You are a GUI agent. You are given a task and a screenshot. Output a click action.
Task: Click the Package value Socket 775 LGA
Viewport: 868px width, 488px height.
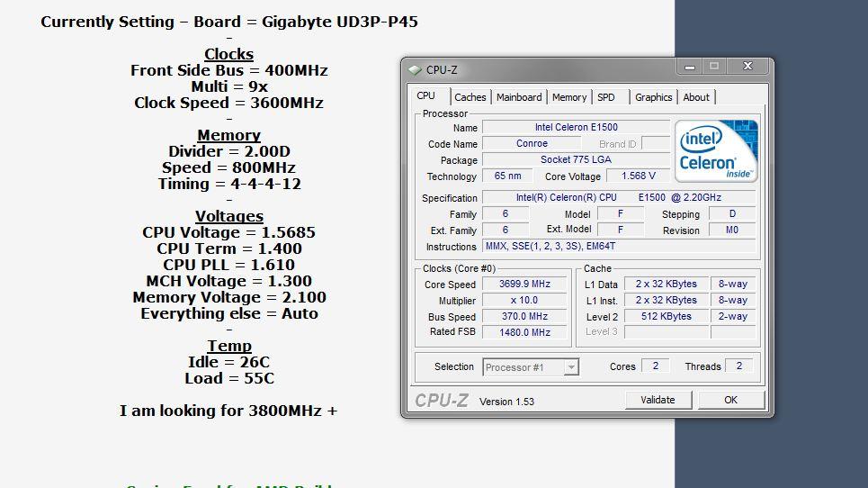pos(576,159)
